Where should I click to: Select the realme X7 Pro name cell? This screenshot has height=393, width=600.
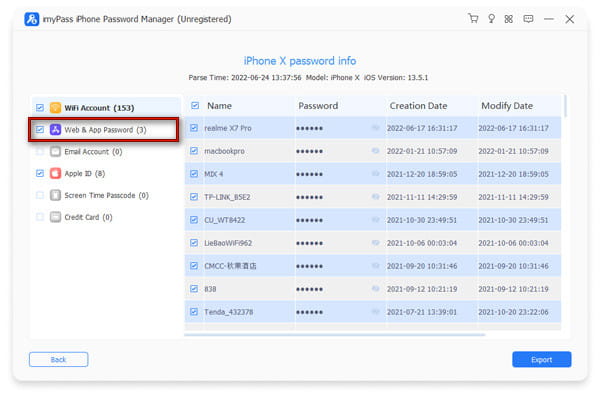228,128
